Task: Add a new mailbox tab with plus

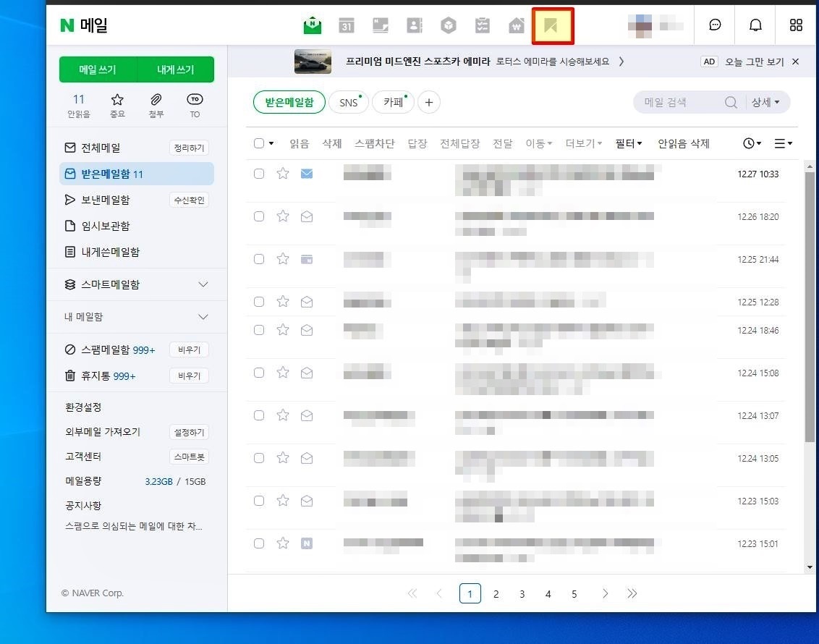Action: tap(429, 102)
